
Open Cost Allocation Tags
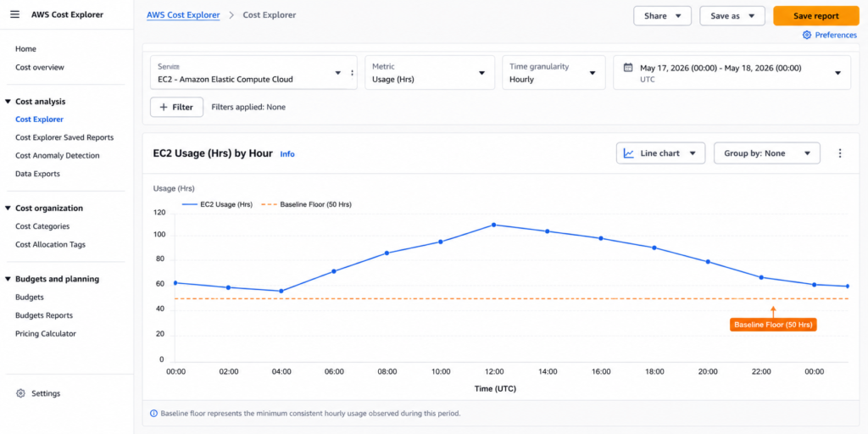tap(50, 244)
